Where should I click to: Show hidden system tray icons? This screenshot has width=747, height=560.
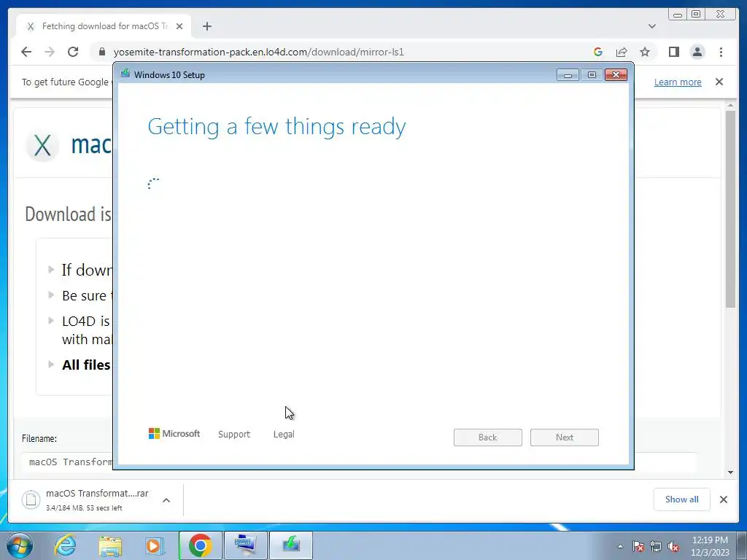point(620,546)
